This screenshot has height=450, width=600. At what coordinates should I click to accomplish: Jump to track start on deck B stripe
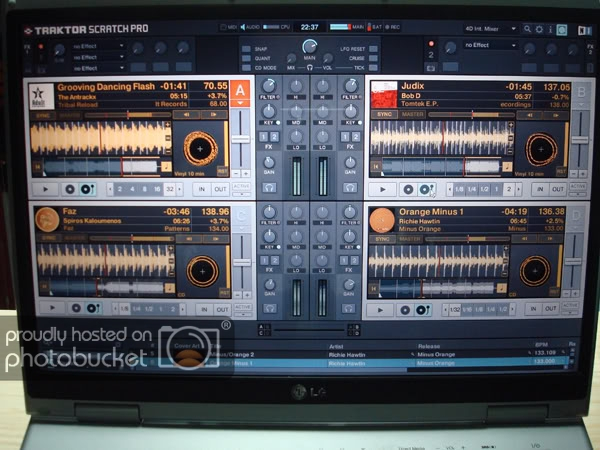376,166
